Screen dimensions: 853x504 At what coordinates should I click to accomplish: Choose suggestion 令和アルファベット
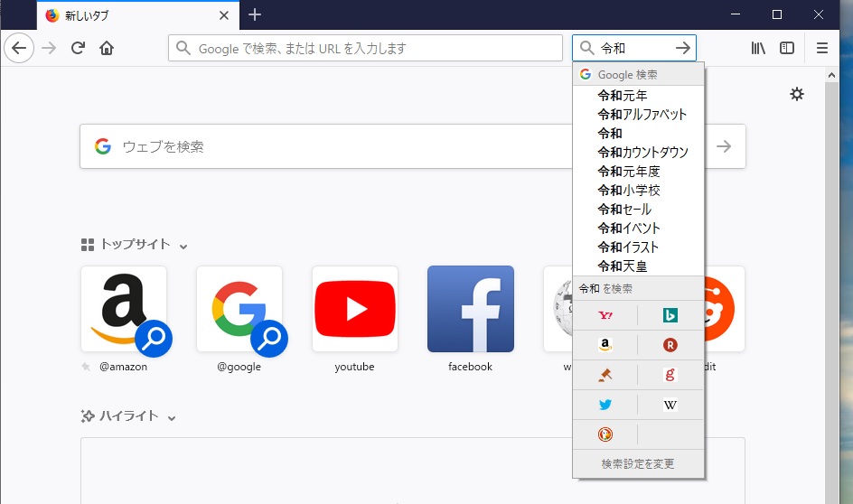click(x=638, y=115)
